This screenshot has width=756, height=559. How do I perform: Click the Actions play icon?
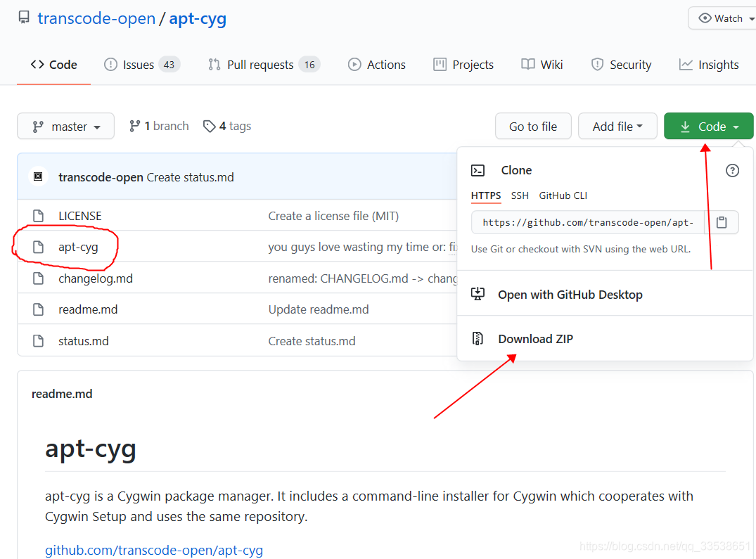(354, 65)
